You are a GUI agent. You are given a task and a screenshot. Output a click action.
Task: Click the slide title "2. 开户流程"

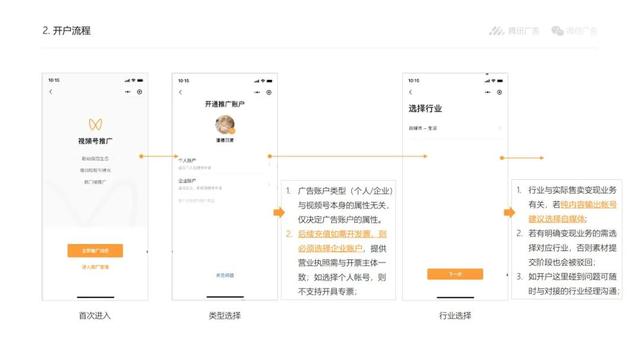point(67,31)
